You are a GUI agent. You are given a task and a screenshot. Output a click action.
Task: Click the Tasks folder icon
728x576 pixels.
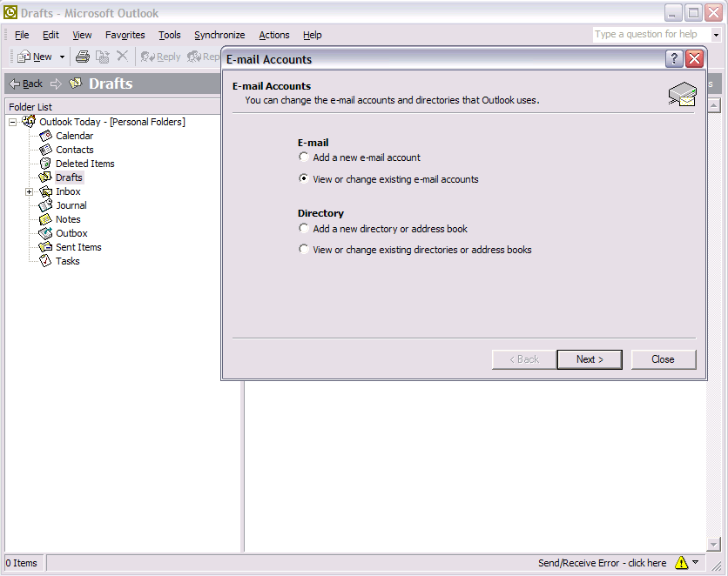(x=45, y=261)
